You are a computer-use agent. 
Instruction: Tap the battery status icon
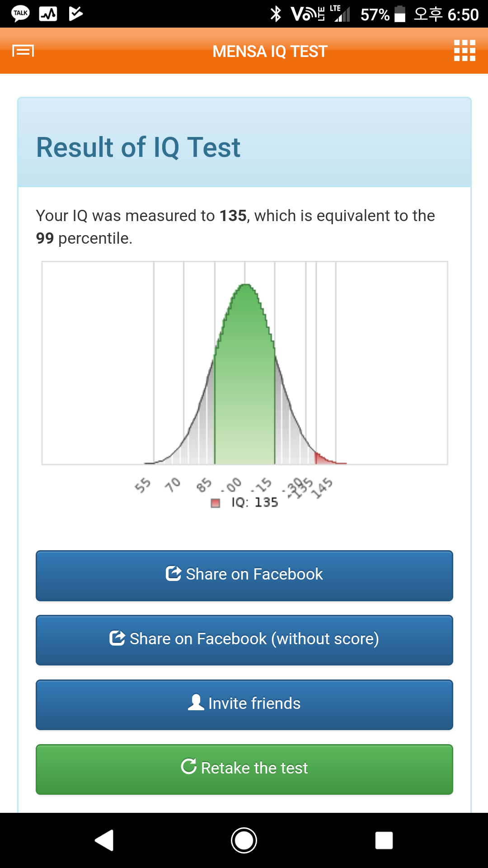(400, 14)
